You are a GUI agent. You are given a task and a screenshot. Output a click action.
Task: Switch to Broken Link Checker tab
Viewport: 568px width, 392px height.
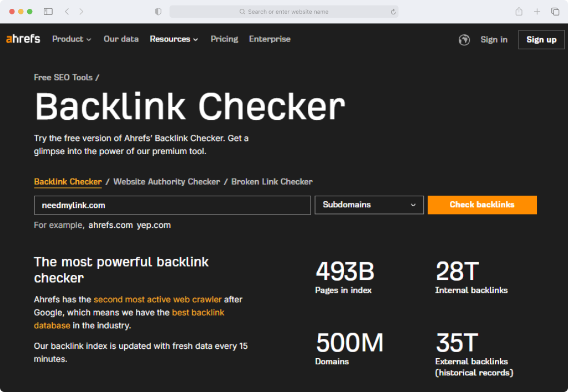click(x=272, y=182)
